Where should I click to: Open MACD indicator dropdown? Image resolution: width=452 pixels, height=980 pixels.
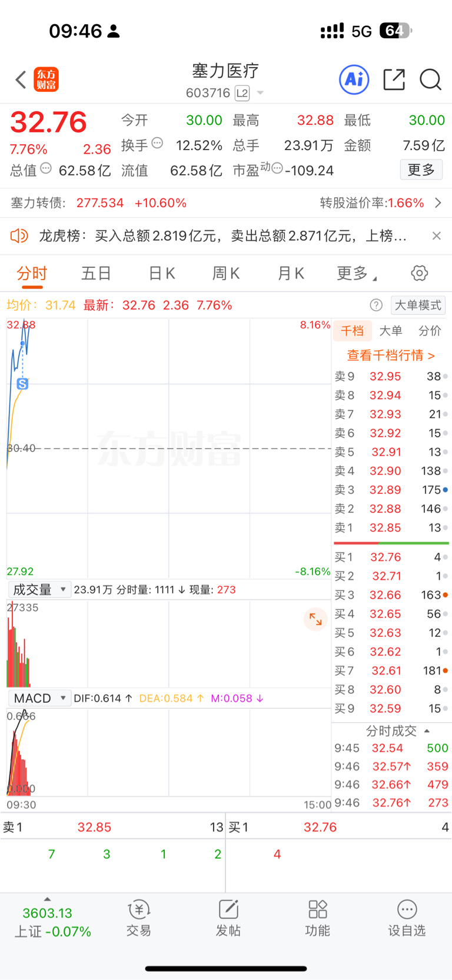[39, 698]
